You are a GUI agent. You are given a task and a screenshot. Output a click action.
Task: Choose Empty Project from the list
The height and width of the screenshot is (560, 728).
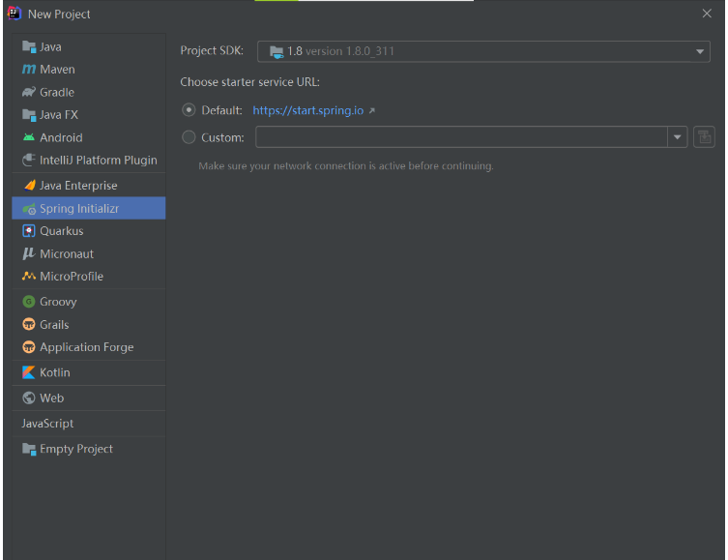coord(75,449)
